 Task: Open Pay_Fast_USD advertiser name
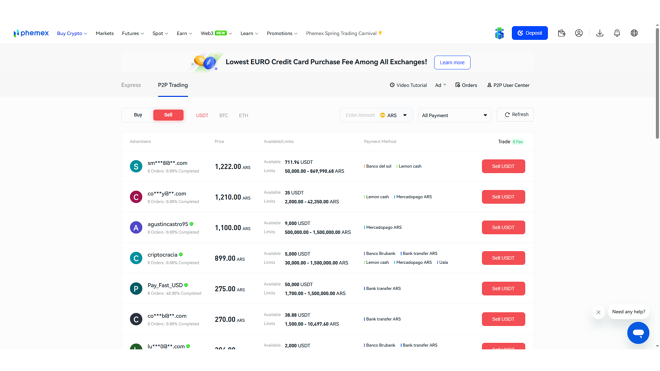[165, 285]
